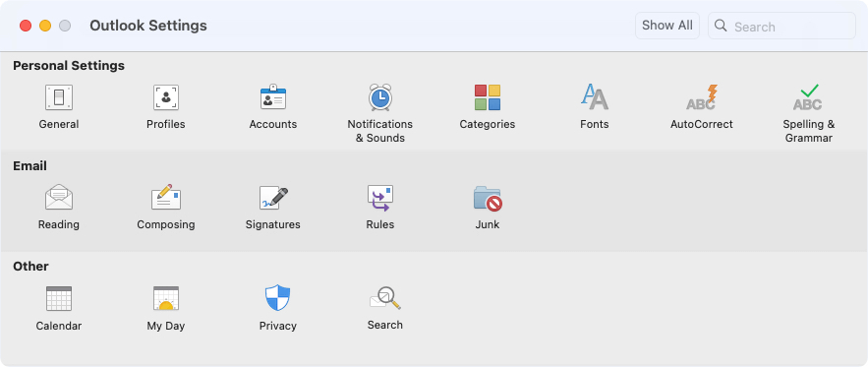Open the Categories colored squares icon
Image resolution: width=868 pixels, height=367 pixels.
pos(488,97)
